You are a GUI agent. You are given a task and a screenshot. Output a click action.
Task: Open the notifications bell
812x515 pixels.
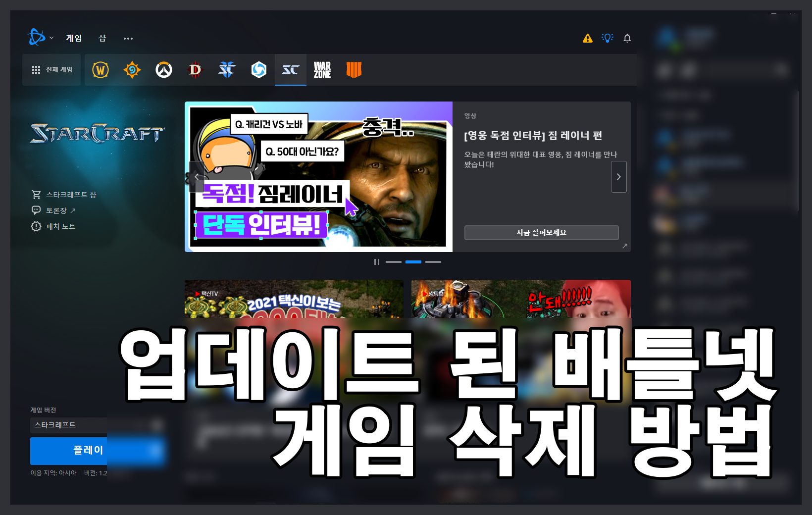(x=627, y=38)
